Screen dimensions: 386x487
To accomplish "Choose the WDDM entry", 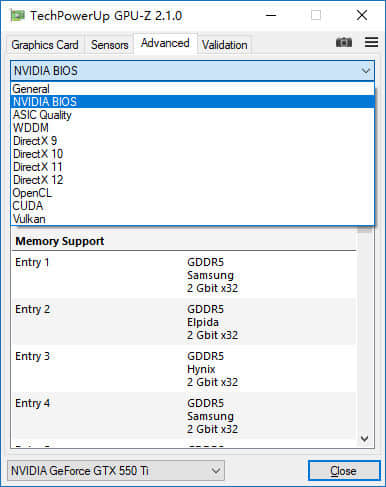I will tap(193, 128).
